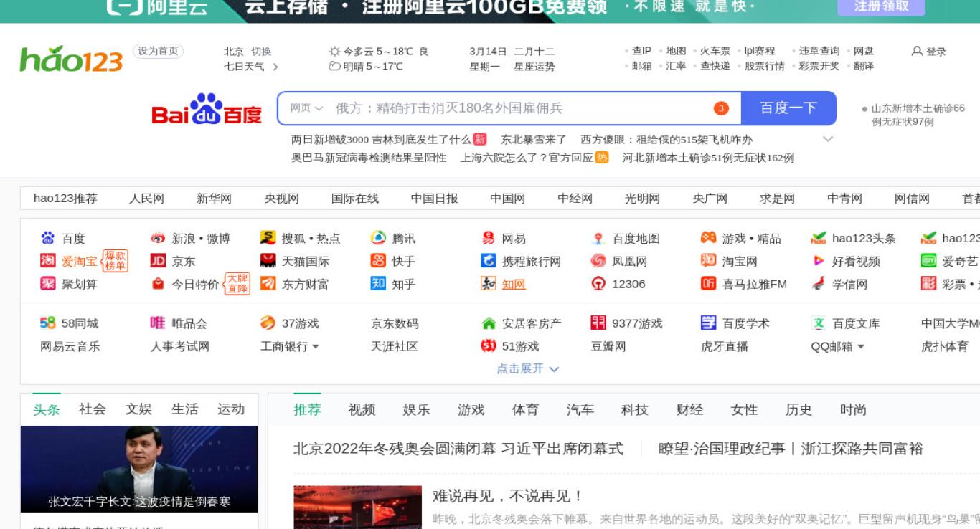Viewport: 980px width, 529px height.
Task: Click the 东方财富 icon
Action: pos(268,284)
